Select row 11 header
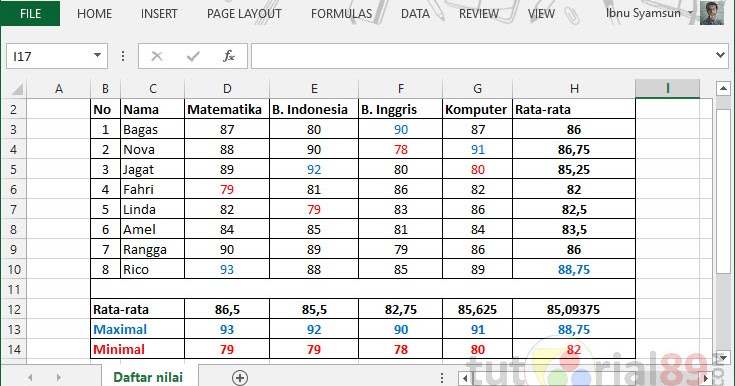Screen dimensions: 735x386 point(14,289)
